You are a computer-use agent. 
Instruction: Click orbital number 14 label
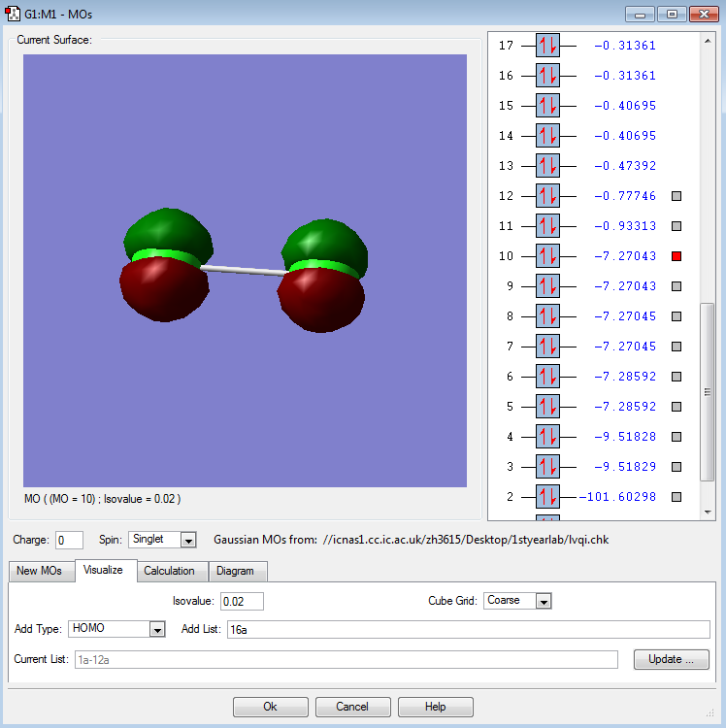point(506,136)
